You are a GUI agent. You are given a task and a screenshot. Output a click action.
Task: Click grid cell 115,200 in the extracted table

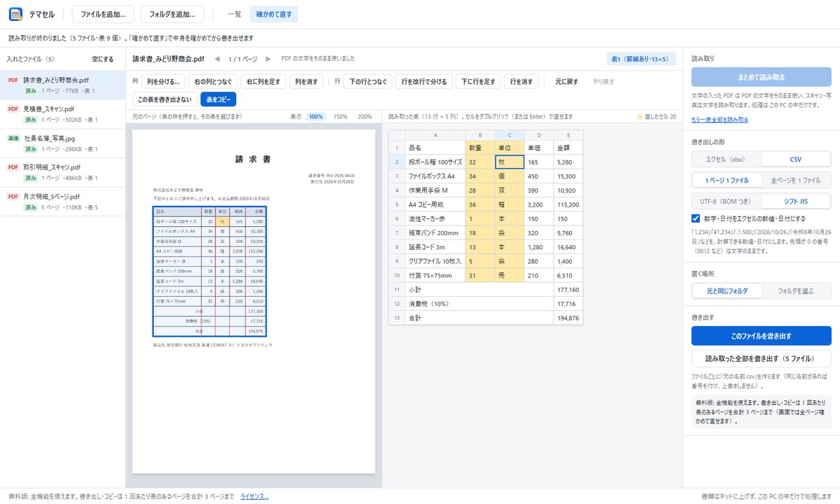click(x=568, y=204)
